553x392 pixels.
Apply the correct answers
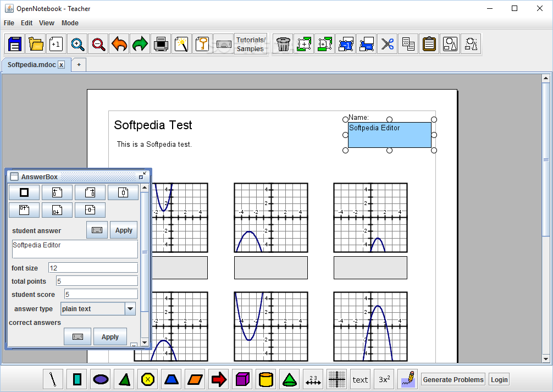pyautogui.click(x=110, y=336)
